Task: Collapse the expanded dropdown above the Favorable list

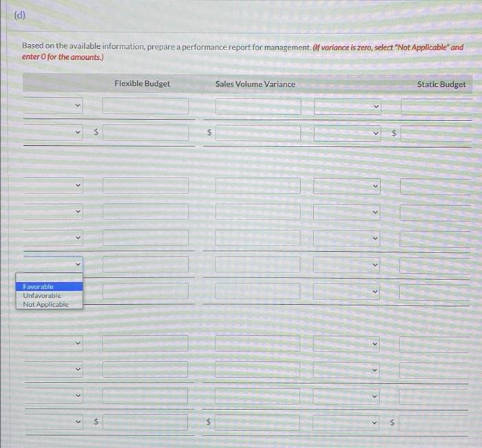Action: pyautogui.click(x=53, y=264)
